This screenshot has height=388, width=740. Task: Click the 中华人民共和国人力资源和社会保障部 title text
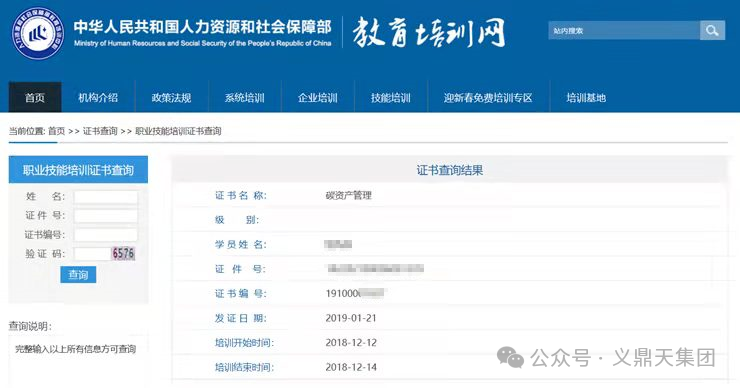(x=202, y=27)
